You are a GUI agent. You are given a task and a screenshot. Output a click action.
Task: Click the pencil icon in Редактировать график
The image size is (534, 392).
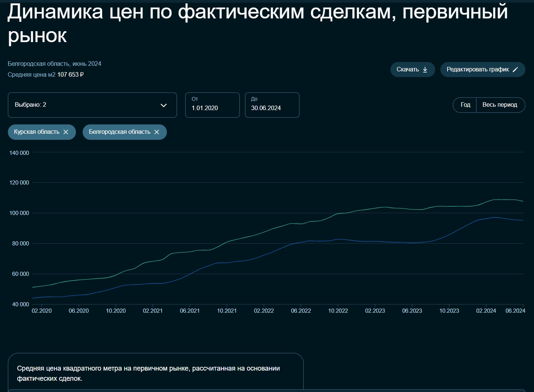click(515, 70)
